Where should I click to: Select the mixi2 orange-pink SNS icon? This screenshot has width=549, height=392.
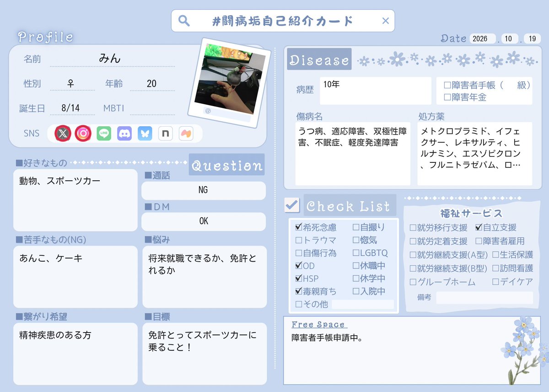point(186,134)
